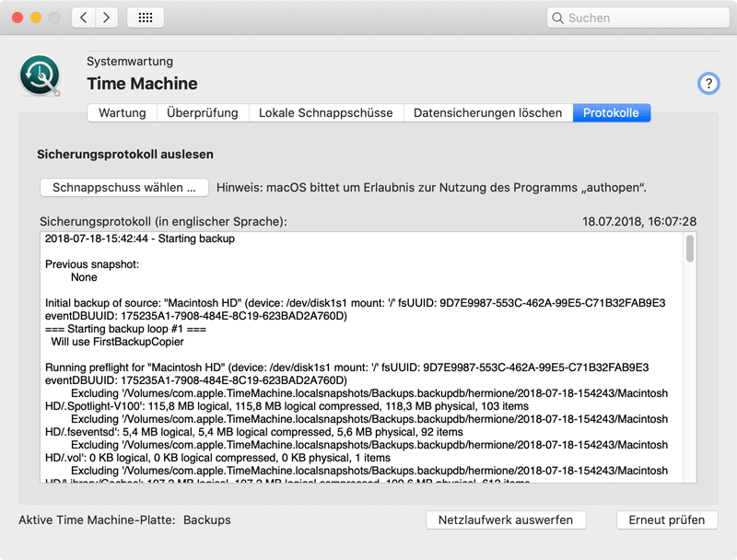Viewport: 737px width, 560px height.
Task: Close the window with red button
Action: pos(18,17)
